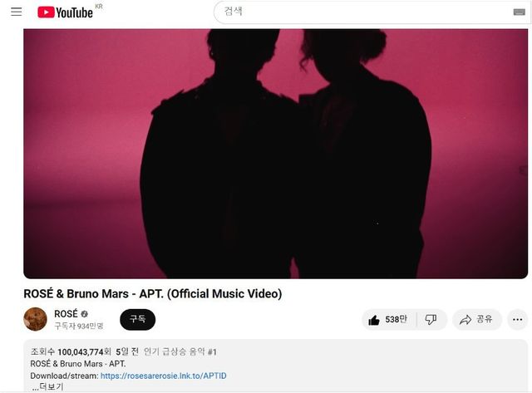This screenshot has height=393, width=532.
Task: Expand the description with ...더보기
Action: [x=47, y=387]
